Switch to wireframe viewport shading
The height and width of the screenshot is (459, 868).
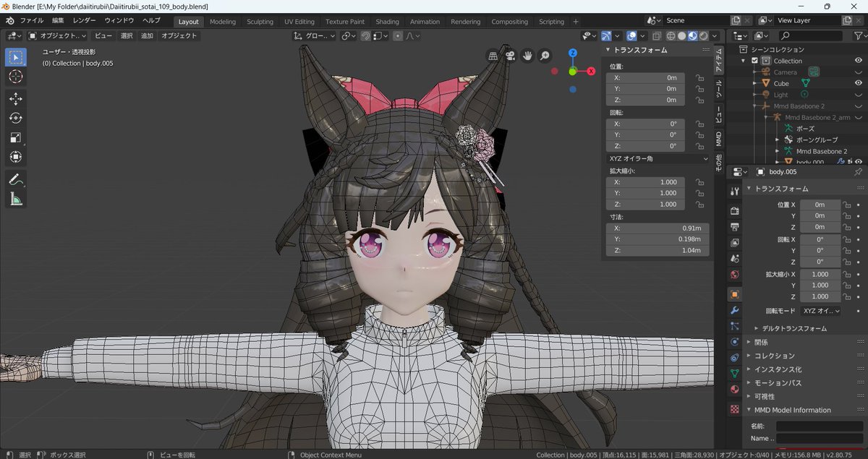click(x=671, y=35)
